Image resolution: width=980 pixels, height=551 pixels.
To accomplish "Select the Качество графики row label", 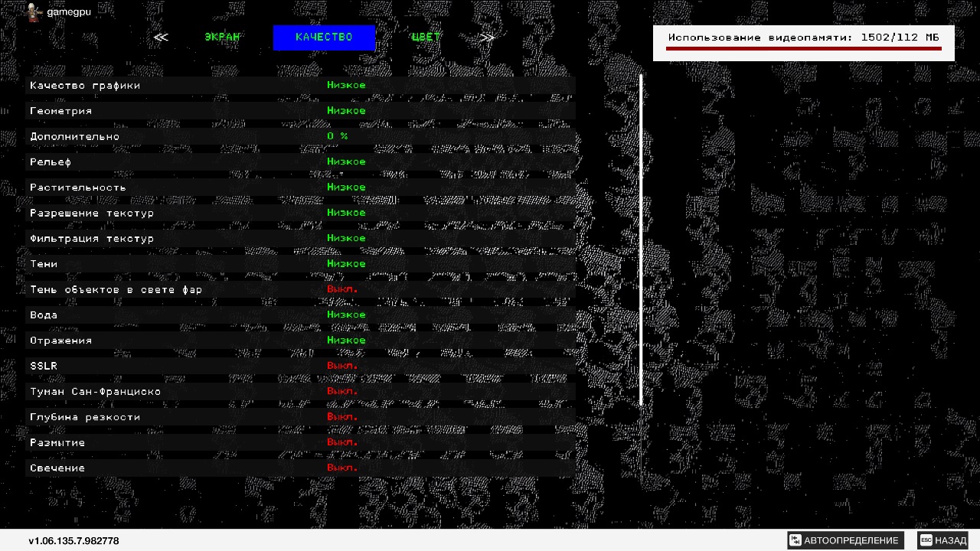I will 85,86.
